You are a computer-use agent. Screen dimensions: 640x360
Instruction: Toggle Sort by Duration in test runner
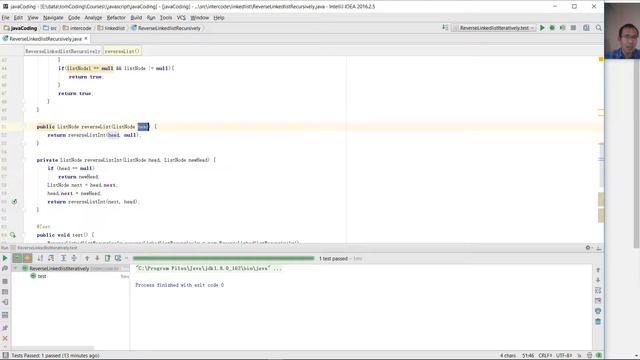coord(51,258)
